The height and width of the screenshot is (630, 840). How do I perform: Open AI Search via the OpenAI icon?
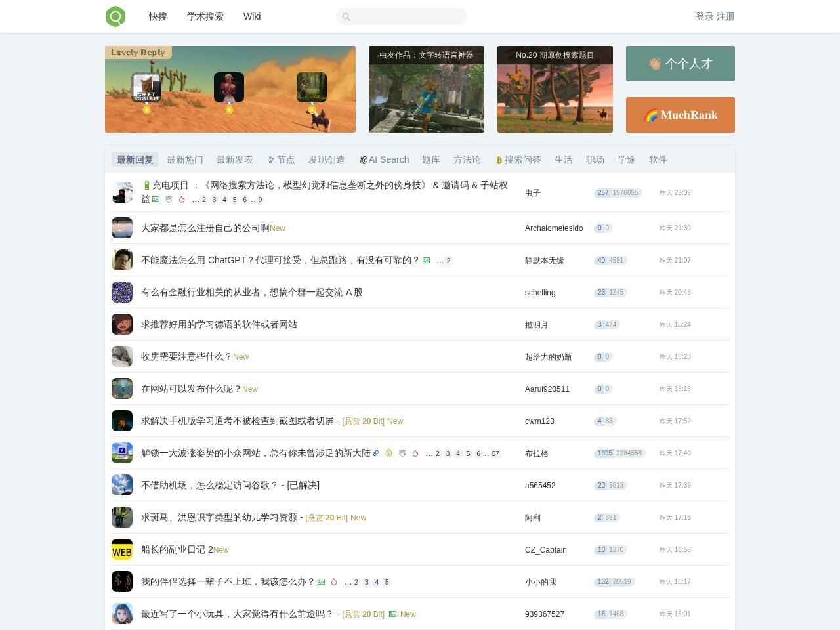tap(363, 159)
